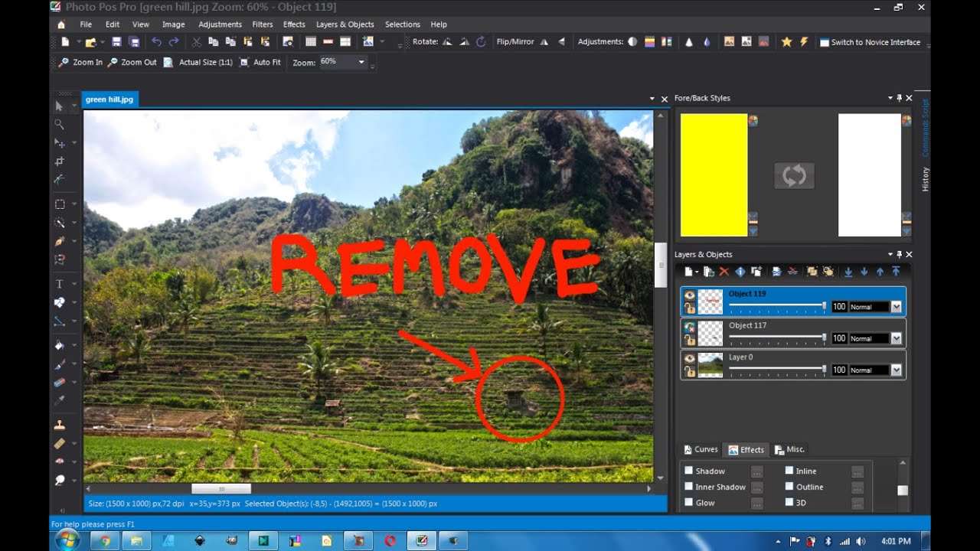Open blend mode dropdown for Object 119
Screen dimensions: 980x551
(896, 307)
